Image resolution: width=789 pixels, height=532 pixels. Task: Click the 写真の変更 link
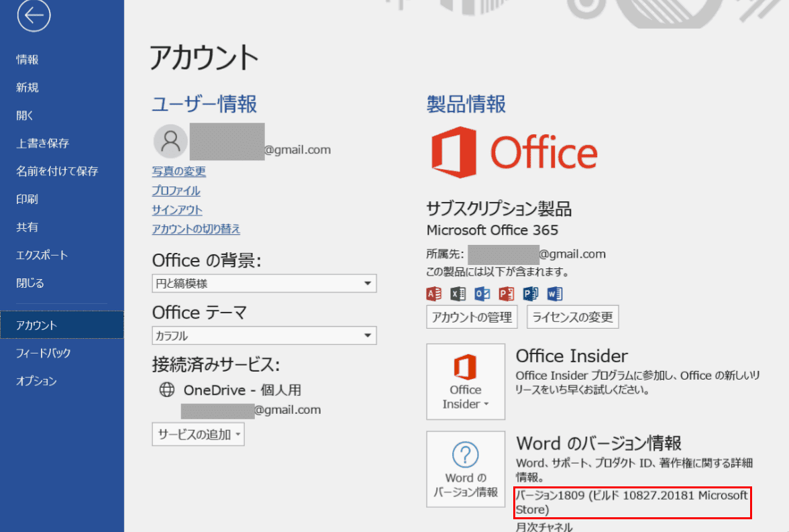(179, 171)
